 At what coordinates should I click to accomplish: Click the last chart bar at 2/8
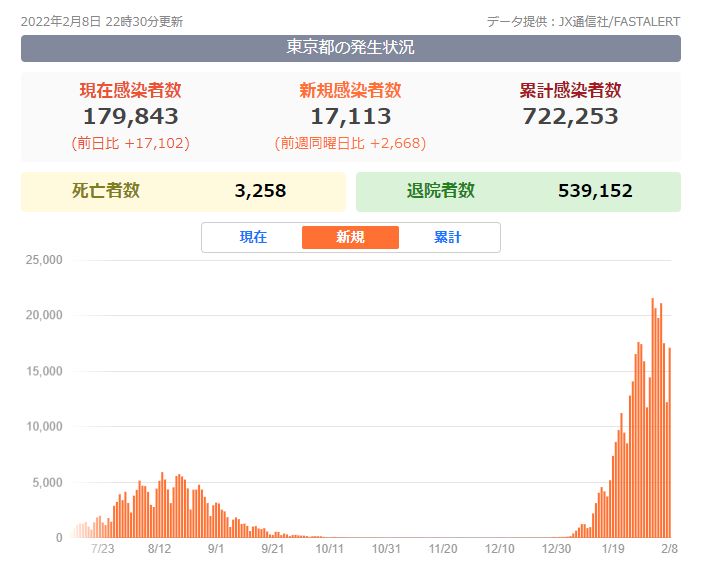pyautogui.click(x=670, y=443)
